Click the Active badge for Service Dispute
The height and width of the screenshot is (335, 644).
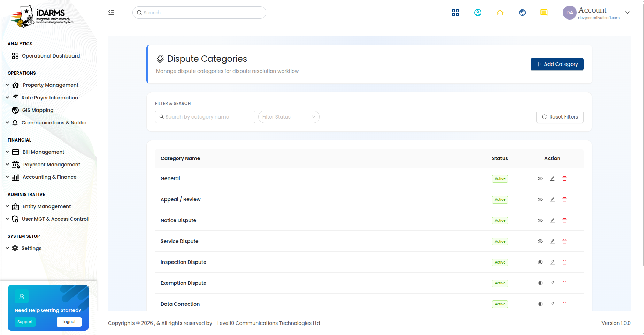coord(500,241)
